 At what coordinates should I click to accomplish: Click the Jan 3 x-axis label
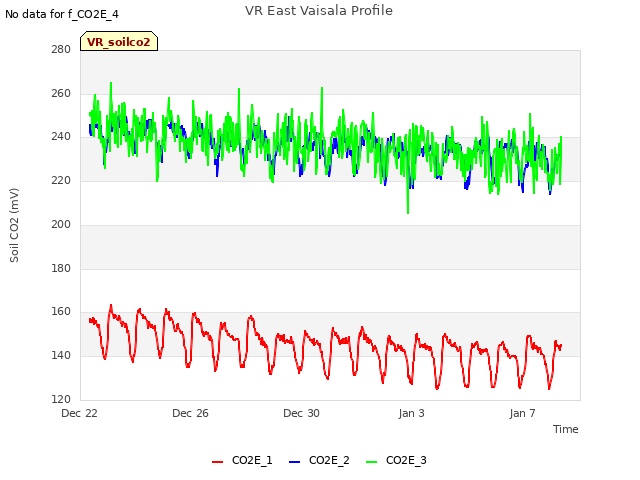[412, 413]
